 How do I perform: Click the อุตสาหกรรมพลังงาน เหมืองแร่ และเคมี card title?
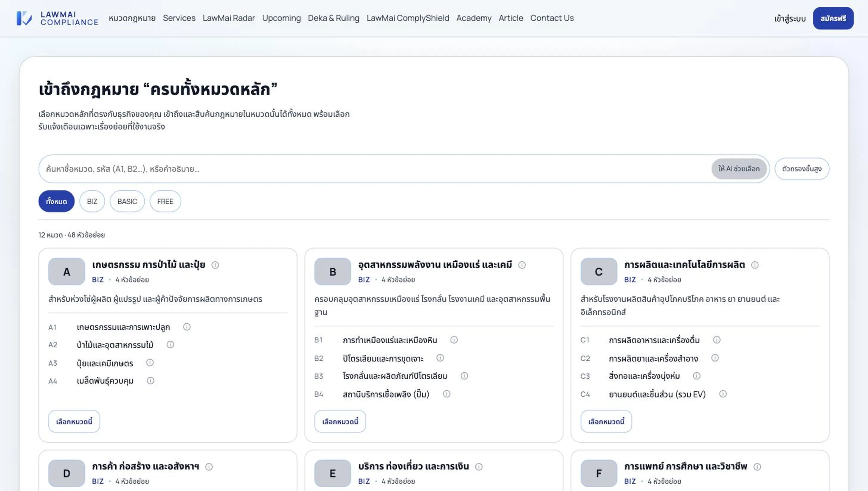click(435, 265)
